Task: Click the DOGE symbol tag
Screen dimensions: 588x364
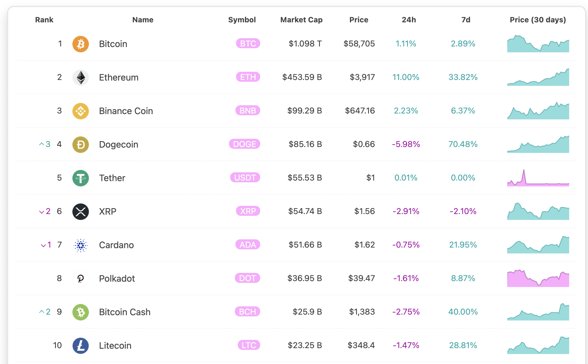Action: point(244,144)
